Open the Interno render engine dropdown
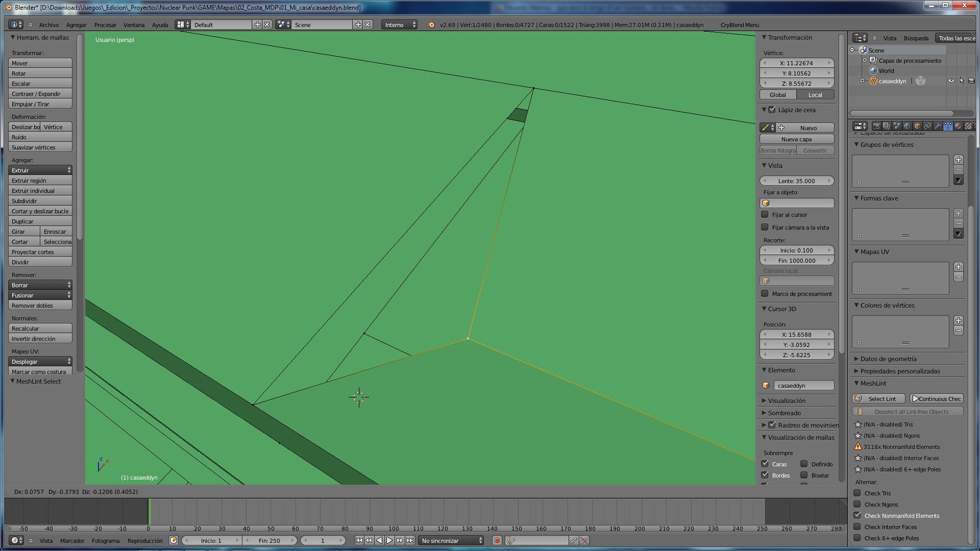 point(400,24)
